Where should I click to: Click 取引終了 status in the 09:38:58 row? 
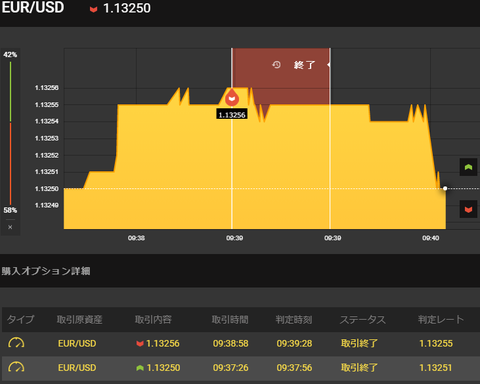tap(359, 343)
